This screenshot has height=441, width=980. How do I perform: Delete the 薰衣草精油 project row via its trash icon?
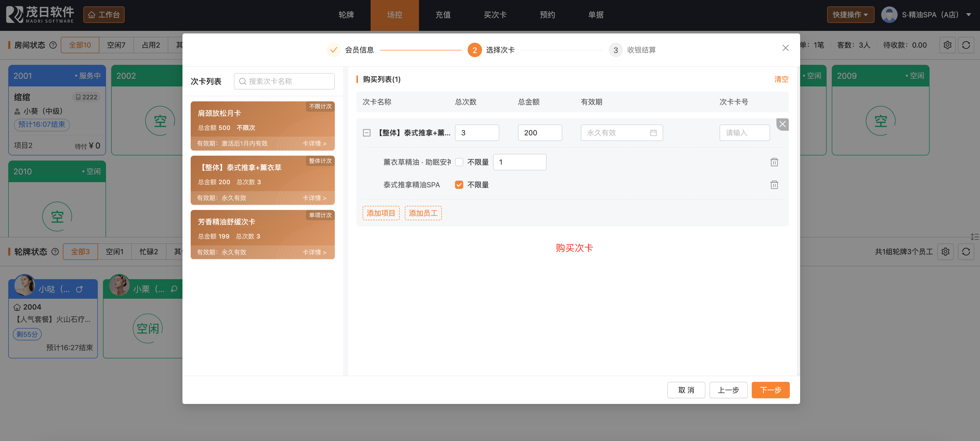point(774,162)
